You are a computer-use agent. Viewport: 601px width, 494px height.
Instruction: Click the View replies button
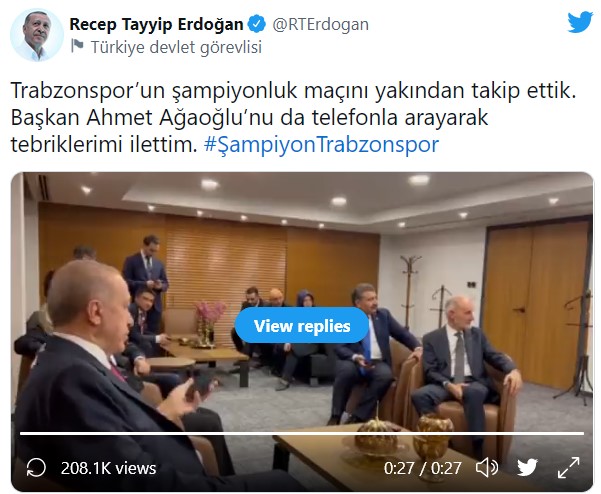click(x=302, y=326)
